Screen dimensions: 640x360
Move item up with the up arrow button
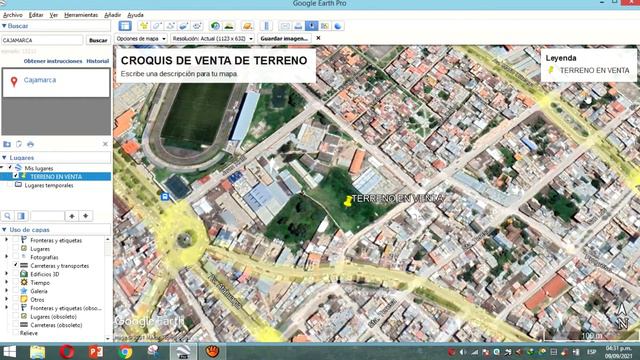[72, 216]
